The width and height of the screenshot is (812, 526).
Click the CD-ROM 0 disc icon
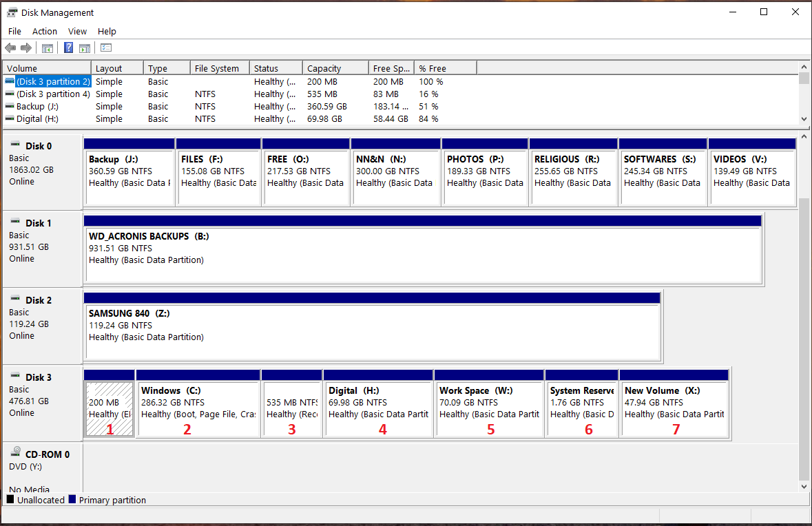pyautogui.click(x=16, y=452)
